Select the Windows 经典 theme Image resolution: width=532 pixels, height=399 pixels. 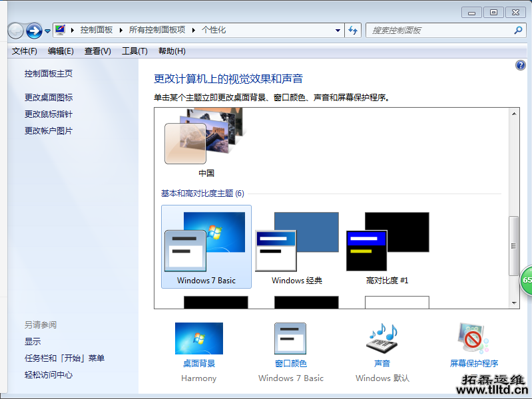(x=297, y=247)
